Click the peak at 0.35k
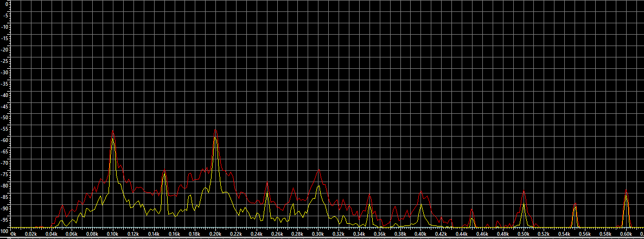The width and height of the screenshot is (644, 239). point(369,195)
